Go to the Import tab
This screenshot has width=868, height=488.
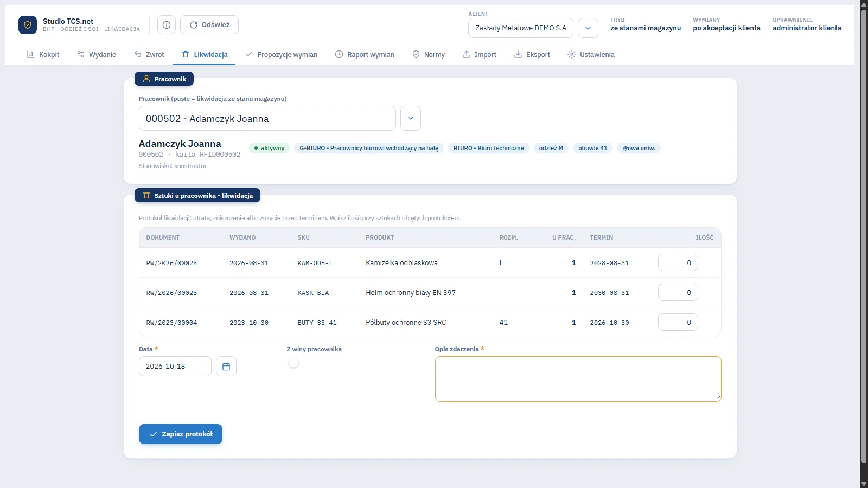(480, 55)
